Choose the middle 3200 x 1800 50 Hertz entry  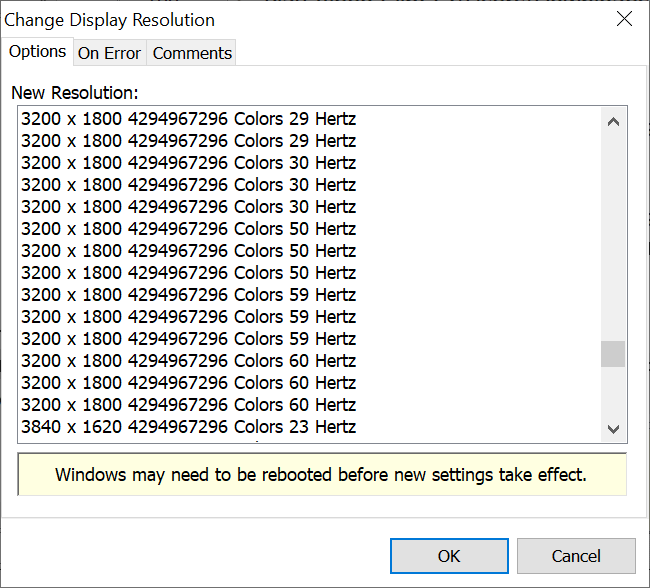coord(188,251)
